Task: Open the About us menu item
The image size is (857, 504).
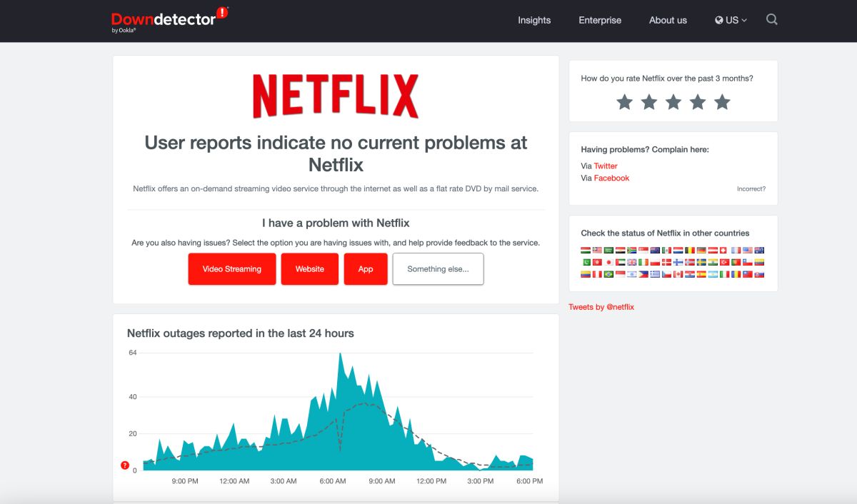Action: pos(668,20)
